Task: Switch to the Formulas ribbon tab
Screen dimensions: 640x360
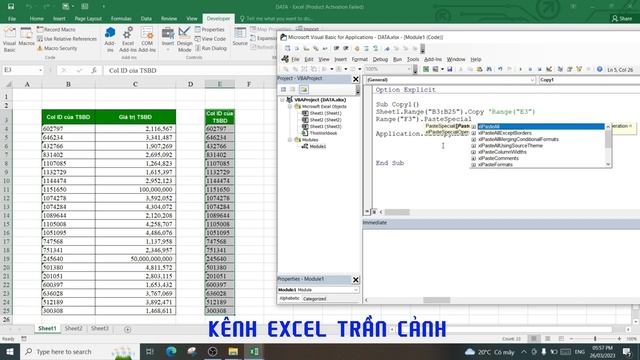Action: [x=121, y=18]
